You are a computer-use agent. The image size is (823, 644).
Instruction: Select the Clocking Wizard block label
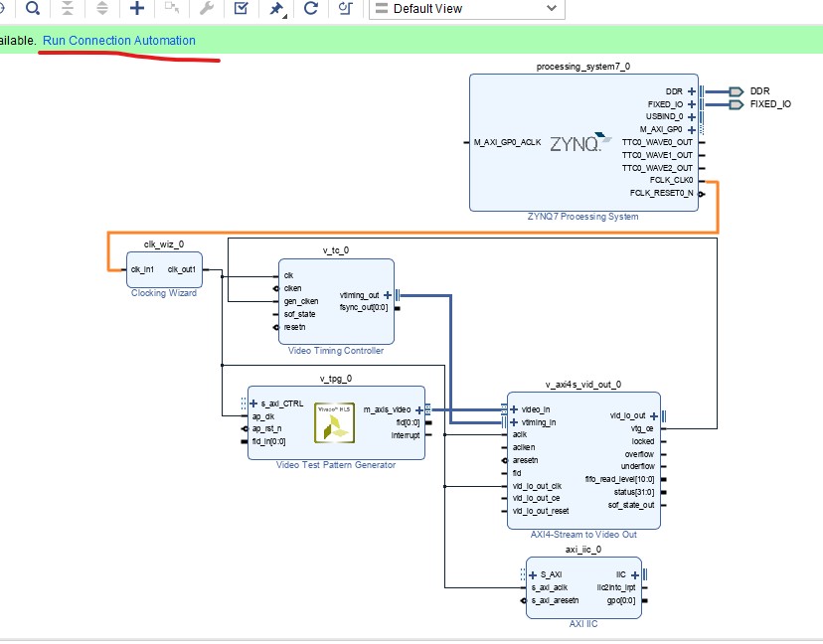[164, 293]
